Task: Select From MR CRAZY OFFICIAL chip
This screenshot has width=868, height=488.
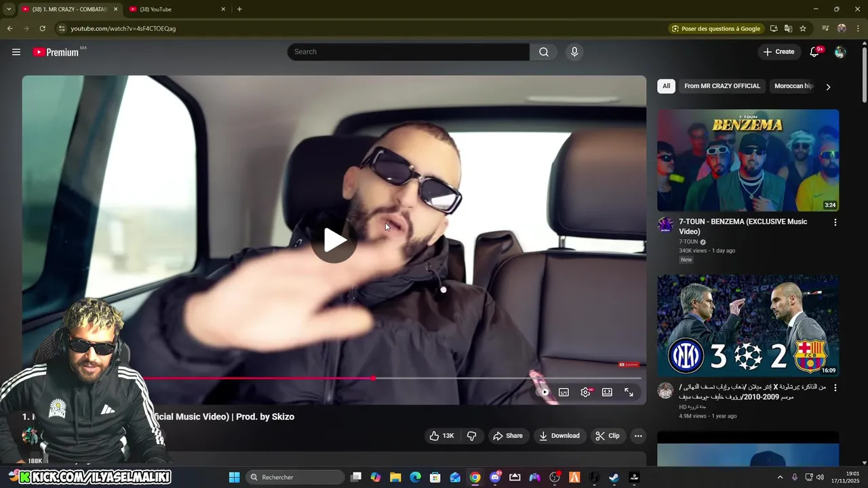Action: (x=722, y=86)
